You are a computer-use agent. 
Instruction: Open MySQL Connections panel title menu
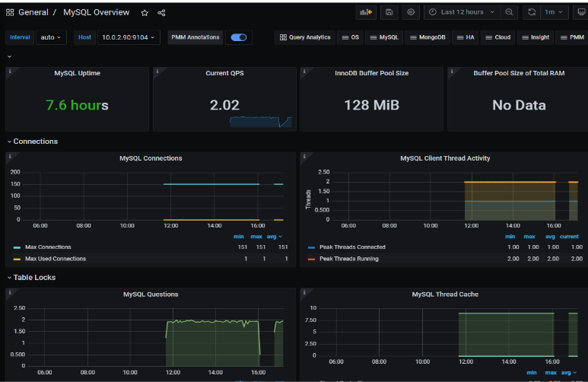pyautogui.click(x=151, y=158)
